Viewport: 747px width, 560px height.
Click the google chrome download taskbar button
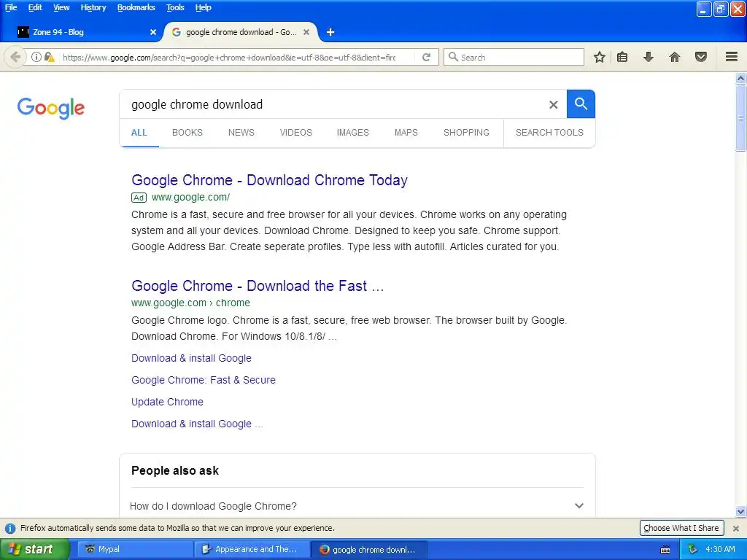click(x=368, y=550)
